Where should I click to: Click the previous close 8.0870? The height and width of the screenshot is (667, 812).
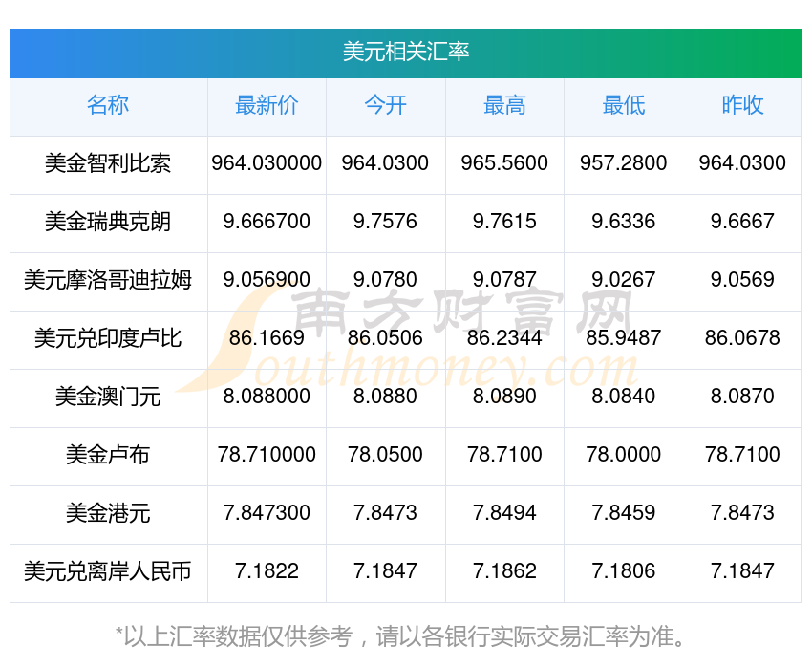pyautogui.click(x=742, y=397)
